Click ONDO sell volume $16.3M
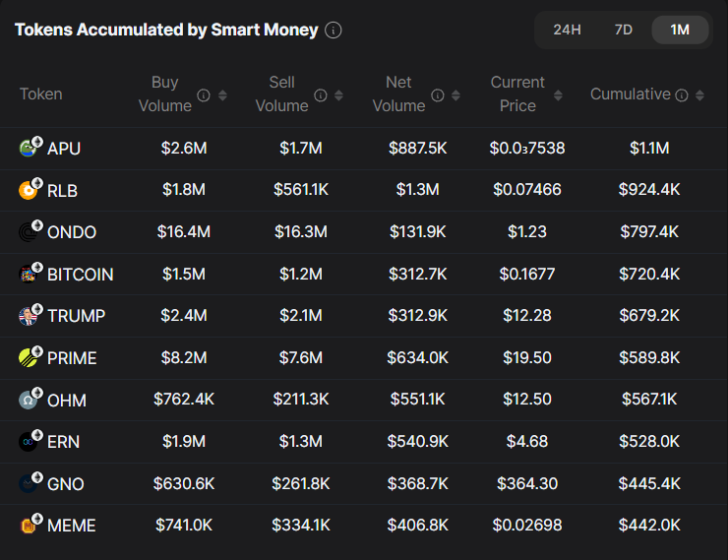 [x=301, y=231]
